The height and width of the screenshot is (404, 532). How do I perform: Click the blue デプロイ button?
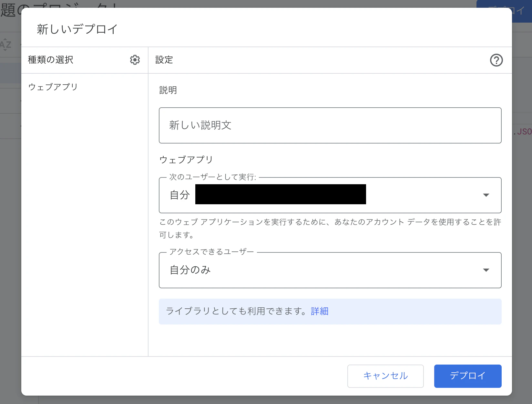467,376
